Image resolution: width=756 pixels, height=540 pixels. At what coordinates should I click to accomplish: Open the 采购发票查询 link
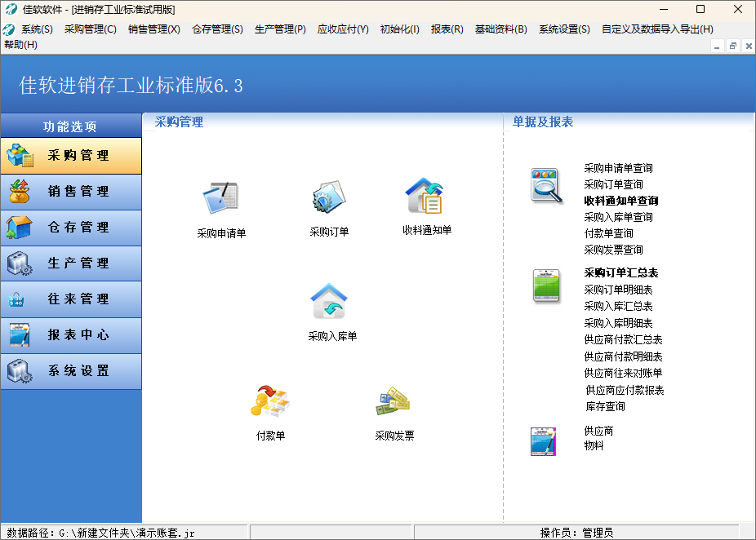(x=613, y=250)
